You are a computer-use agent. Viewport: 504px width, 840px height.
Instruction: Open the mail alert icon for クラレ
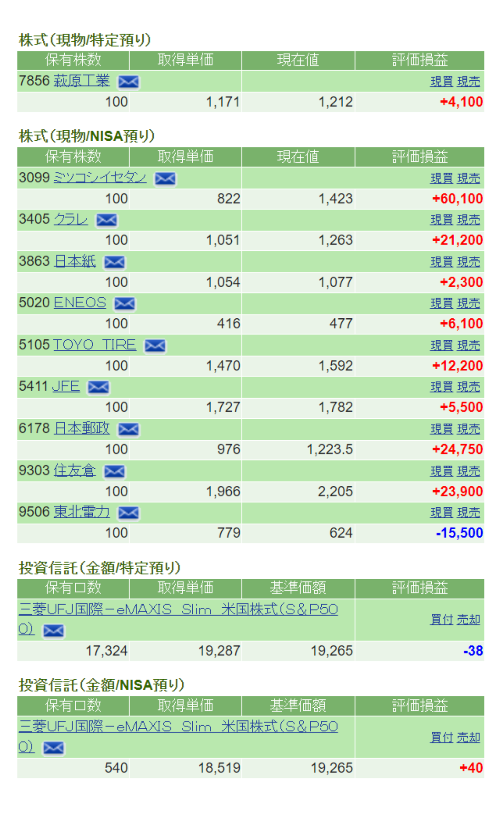[x=107, y=220]
